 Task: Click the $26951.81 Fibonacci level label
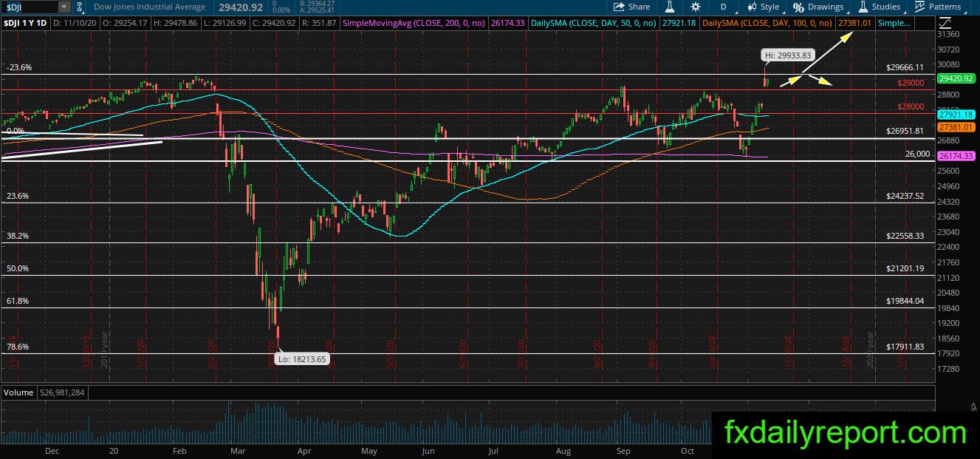click(x=905, y=131)
